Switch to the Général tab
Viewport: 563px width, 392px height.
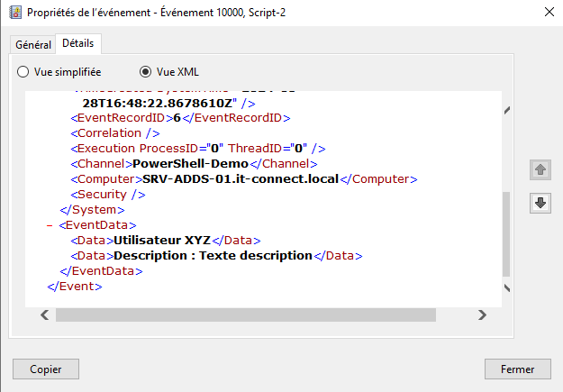(33, 44)
